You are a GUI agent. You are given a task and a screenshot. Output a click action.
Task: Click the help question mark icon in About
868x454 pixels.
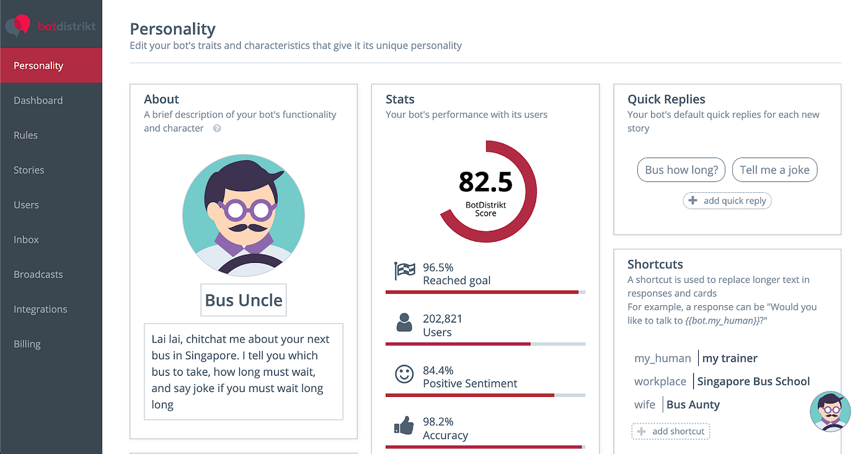click(x=217, y=128)
